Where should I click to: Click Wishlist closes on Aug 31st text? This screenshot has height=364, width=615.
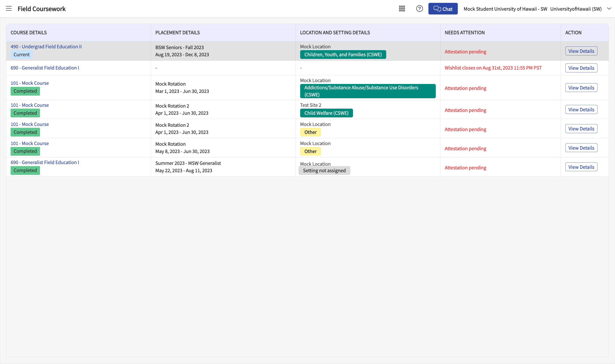point(493,68)
